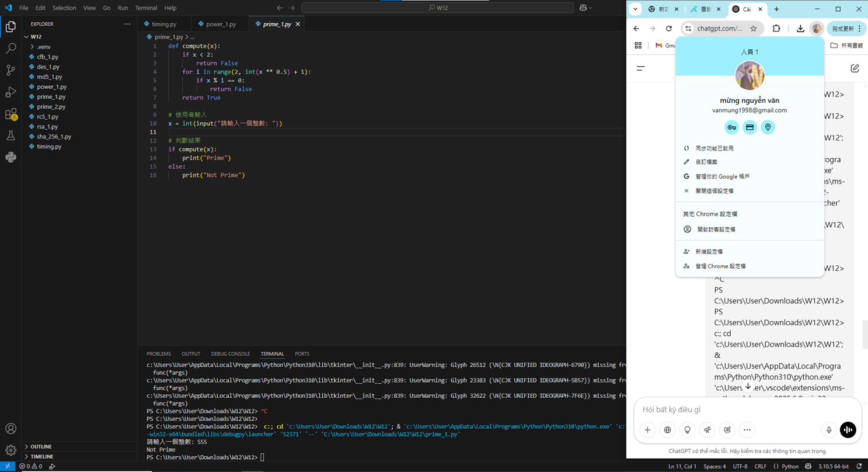Expand the OUTLINE section
868x472 pixels.
click(x=41, y=446)
